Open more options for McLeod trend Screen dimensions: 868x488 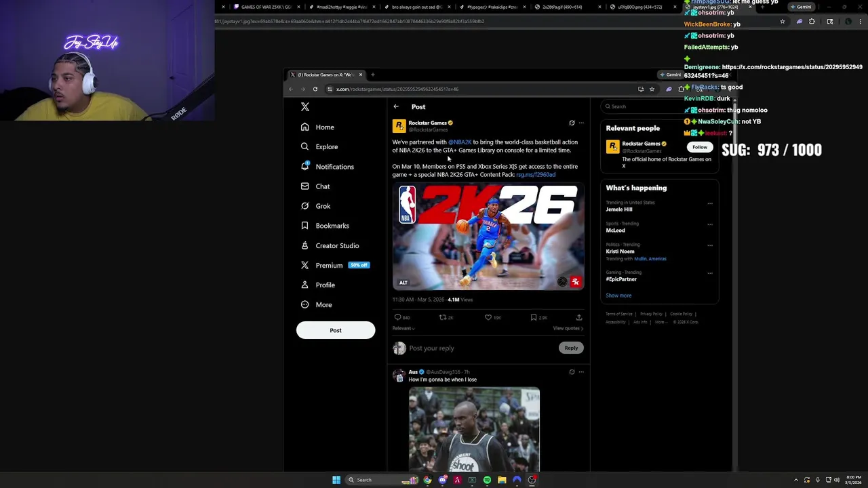(x=710, y=224)
